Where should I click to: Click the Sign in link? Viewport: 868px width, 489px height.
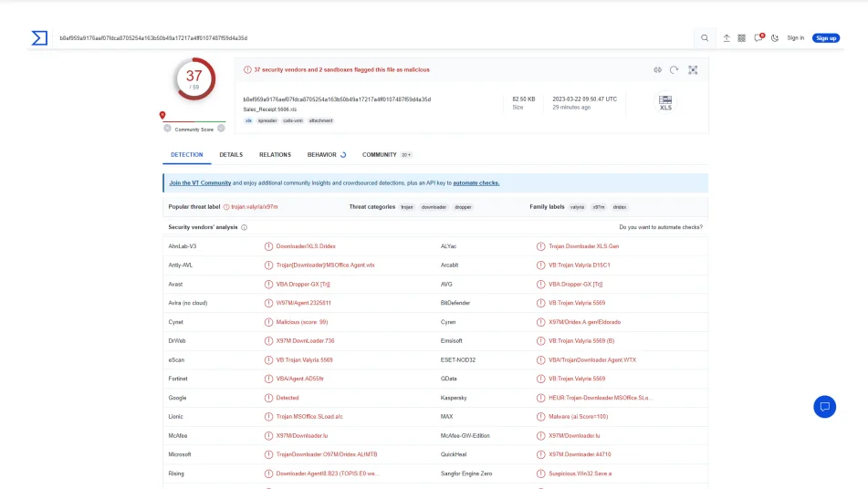796,38
